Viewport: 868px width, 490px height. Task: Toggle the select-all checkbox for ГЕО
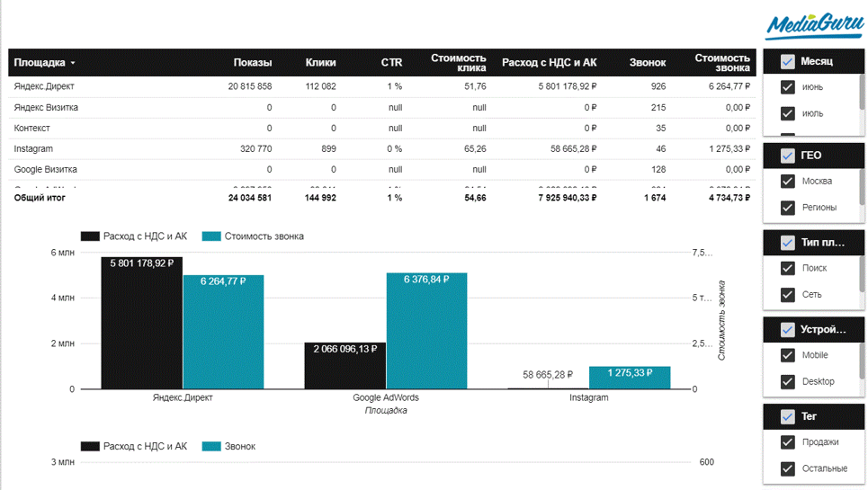tap(787, 156)
